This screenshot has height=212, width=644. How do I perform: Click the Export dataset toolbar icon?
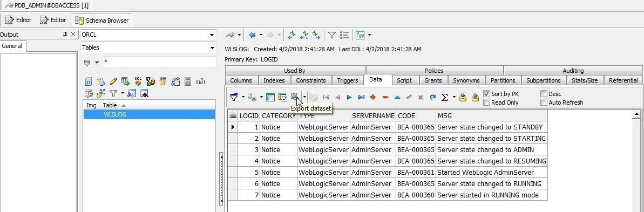(295, 97)
